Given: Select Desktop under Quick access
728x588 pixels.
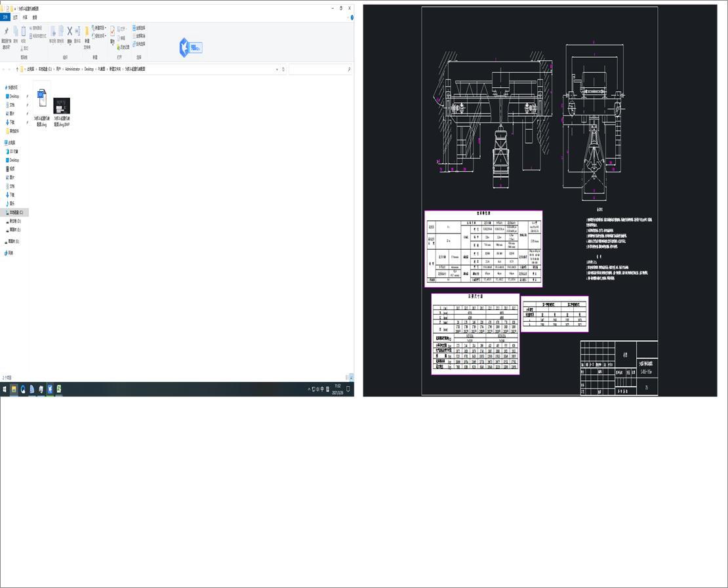Looking at the screenshot, I should [12, 96].
